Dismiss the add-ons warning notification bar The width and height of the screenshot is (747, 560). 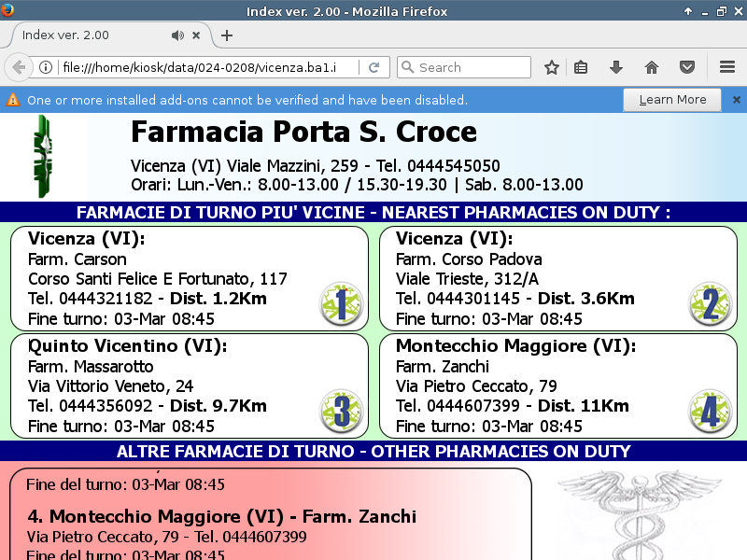pos(736,100)
